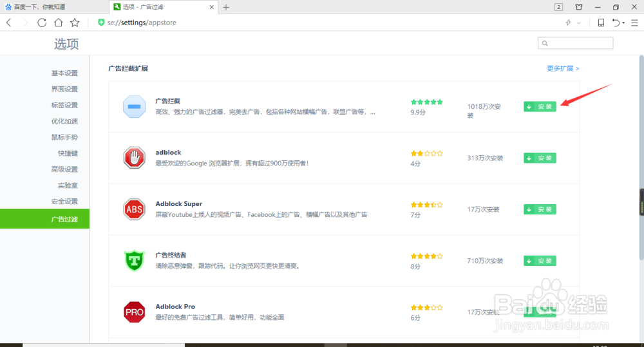
Task: Go to home page icon
Action: pos(59,23)
